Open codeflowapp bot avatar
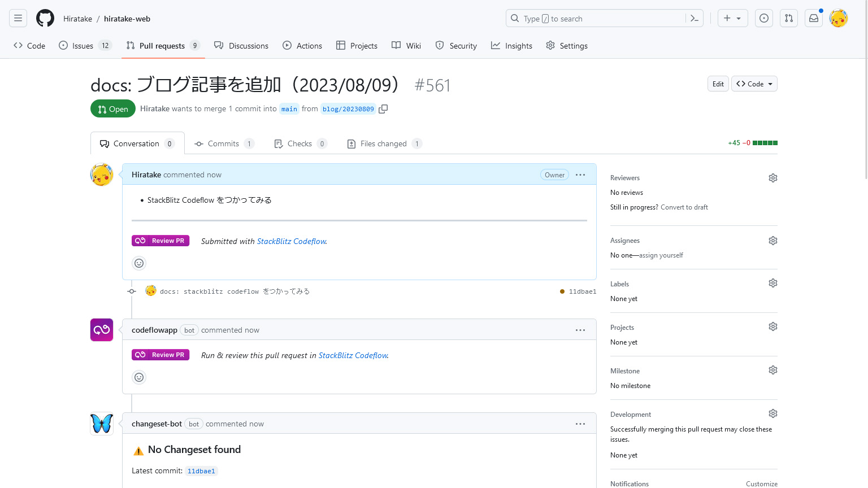 [x=102, y=330]
